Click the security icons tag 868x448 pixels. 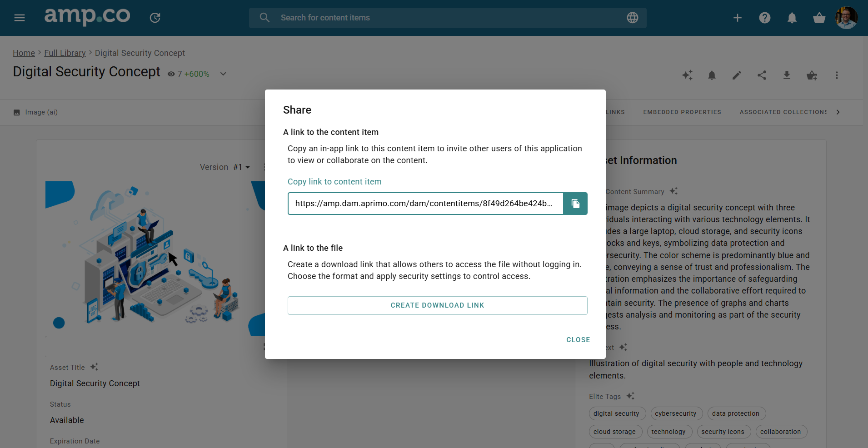tap(723, 432)
